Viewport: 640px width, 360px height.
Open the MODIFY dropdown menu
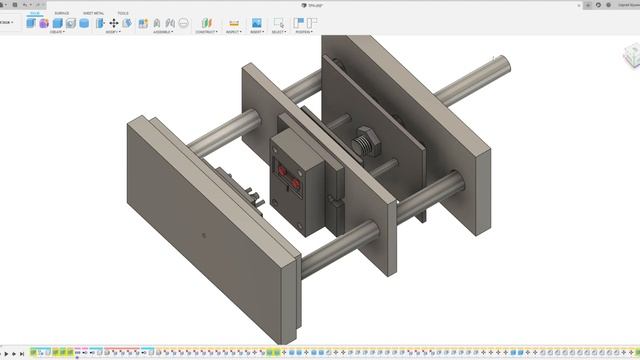[113, 32]
